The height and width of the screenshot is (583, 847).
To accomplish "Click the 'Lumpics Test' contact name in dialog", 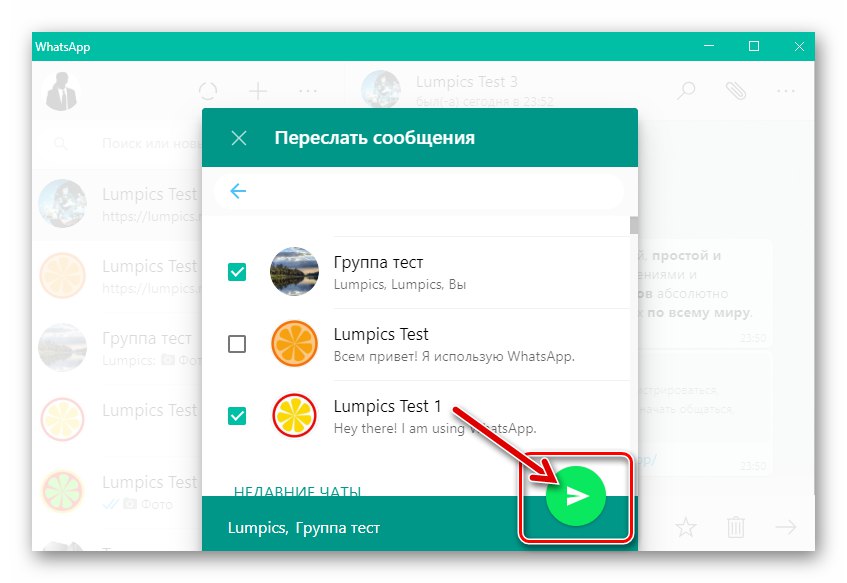I will point(381,334).
